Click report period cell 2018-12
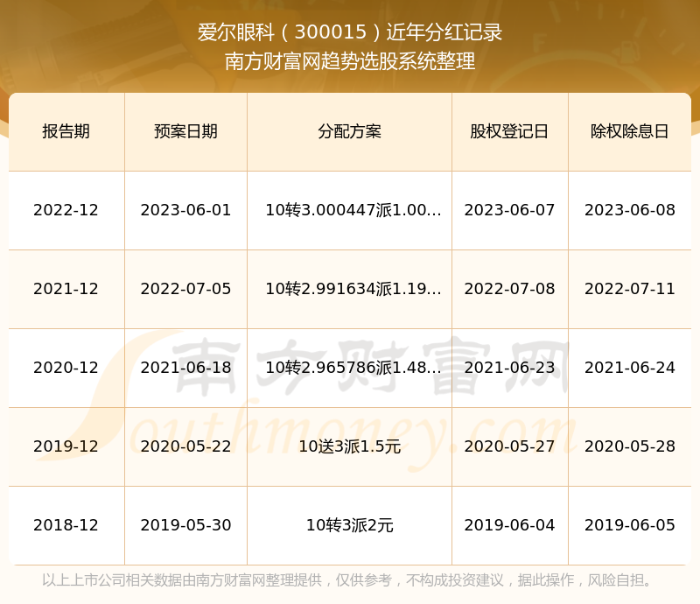Screen dimensions: 700x604 click(66, 525)
